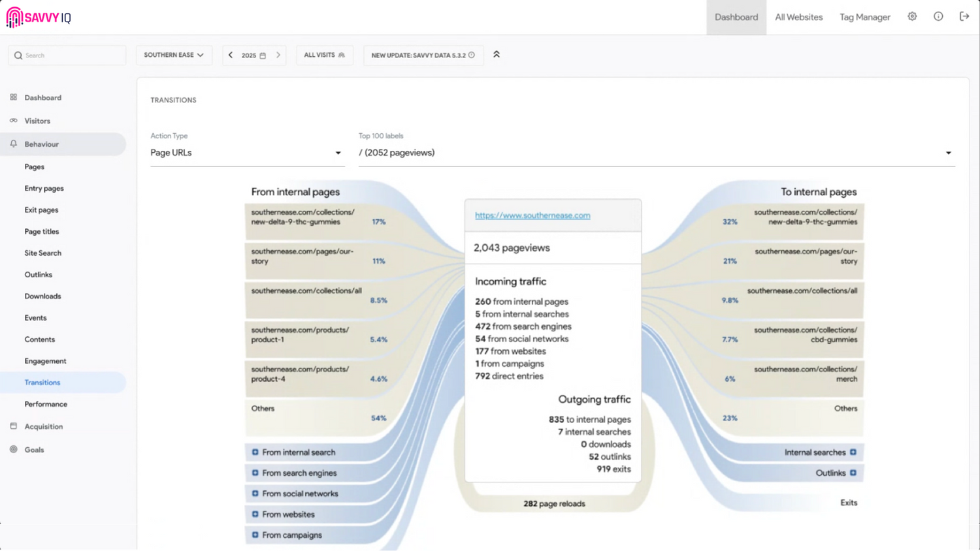This screenshot has height=551, width=980.
Task: Collapse the toolbar with double-chevron up icon
Action: coord(497,55)
